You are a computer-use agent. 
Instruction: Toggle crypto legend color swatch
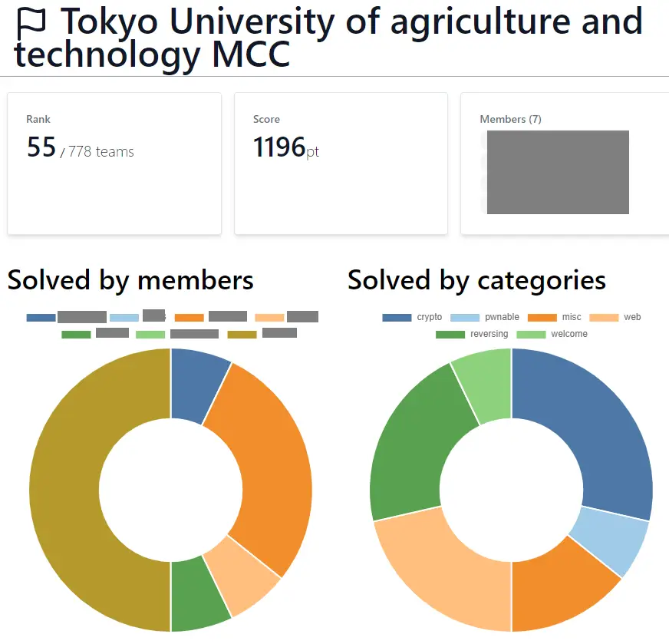pyautogui.click(x=397, y=318)
